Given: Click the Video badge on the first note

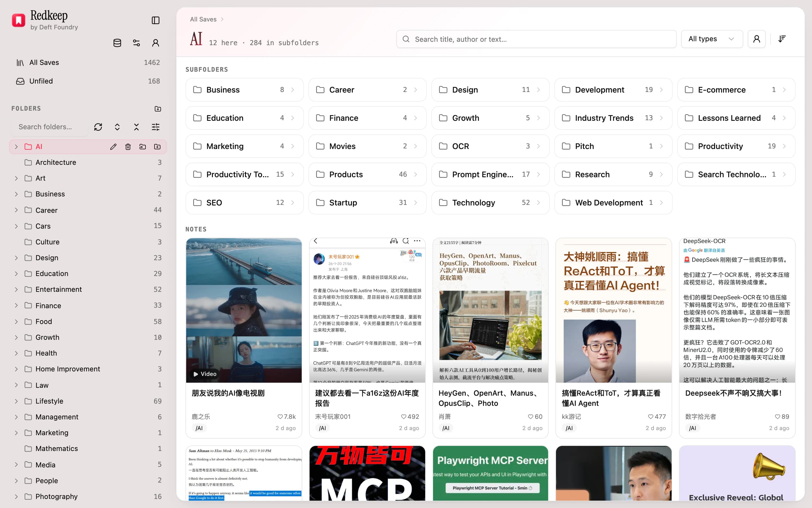Looking at the screenshot, I should [x=205, y=374].
